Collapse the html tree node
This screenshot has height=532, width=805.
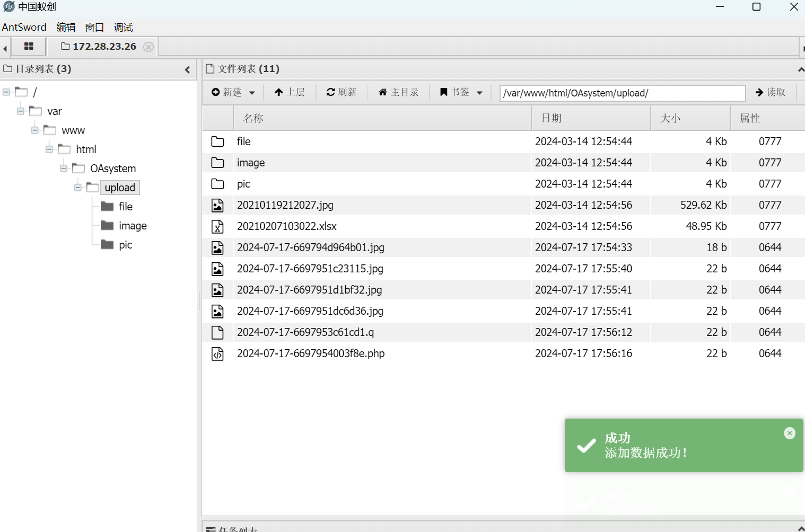49,149
